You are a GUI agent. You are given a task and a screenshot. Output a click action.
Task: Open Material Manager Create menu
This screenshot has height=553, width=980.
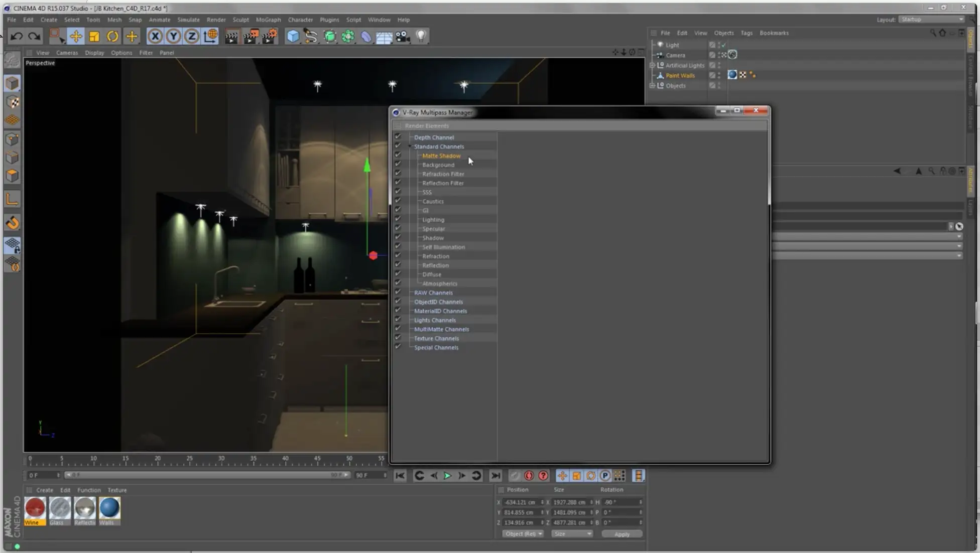coord(45,490)
